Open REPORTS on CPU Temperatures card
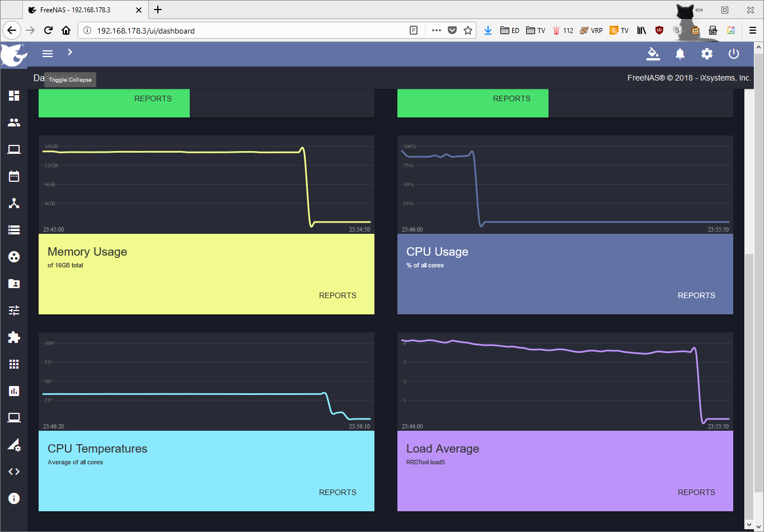The height and width of the screenshot is (532, 764). click(338, 492)
